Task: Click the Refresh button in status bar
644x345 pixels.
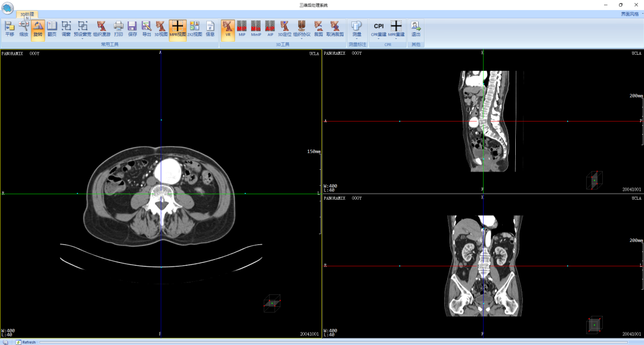Action: (26, 342)
